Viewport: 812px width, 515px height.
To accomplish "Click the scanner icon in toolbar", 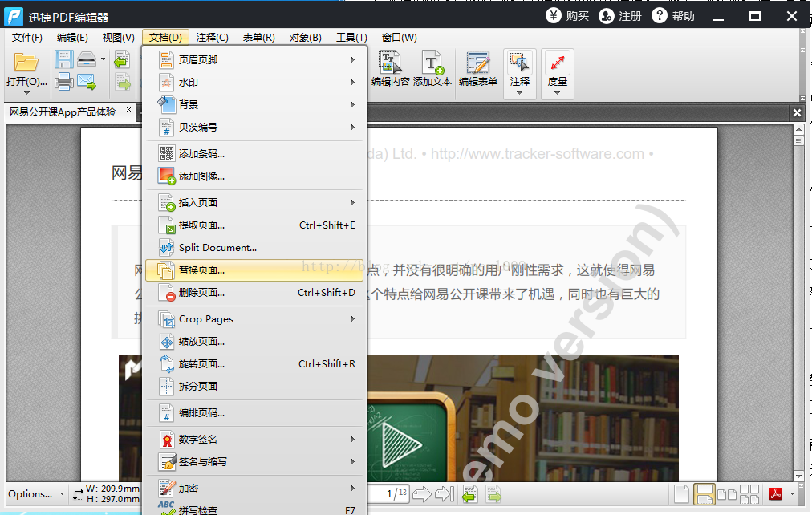I will click(87, 59).
